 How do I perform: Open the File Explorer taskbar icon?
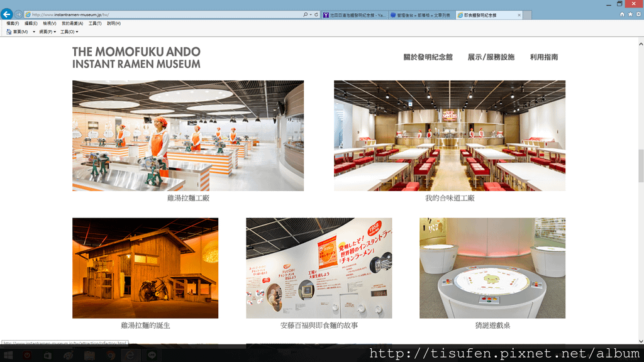pos(89,355)
